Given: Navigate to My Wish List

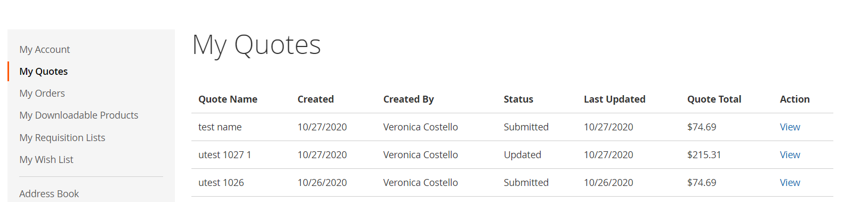Looking at the screenshot, I should (46, 159).
